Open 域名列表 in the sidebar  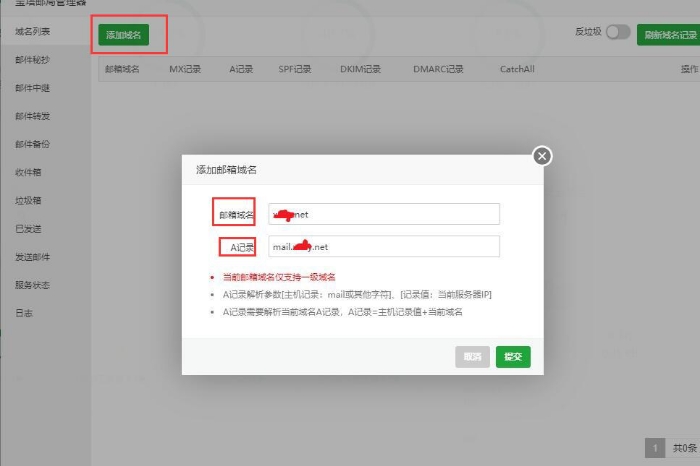pos(33,32)
